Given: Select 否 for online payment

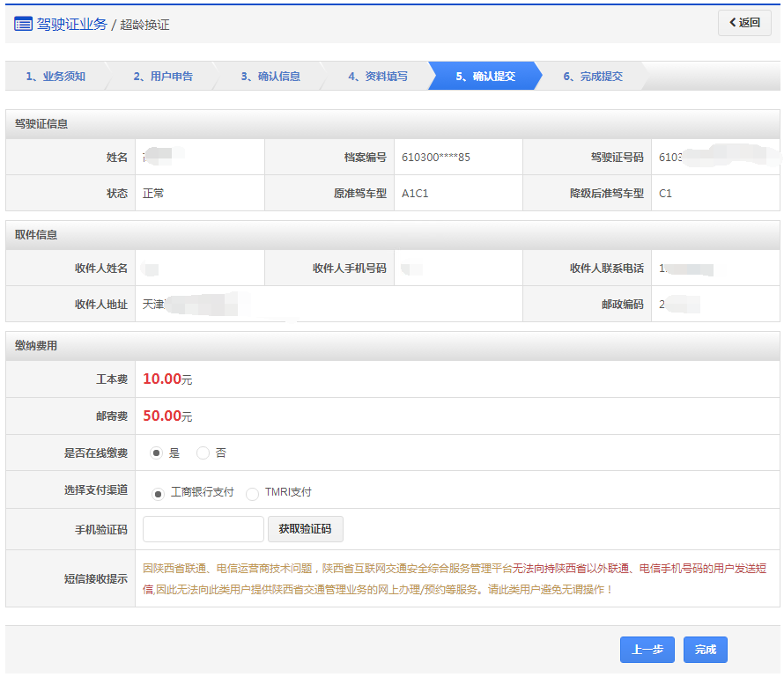Looking at the screenshot, I should [203, 453].
